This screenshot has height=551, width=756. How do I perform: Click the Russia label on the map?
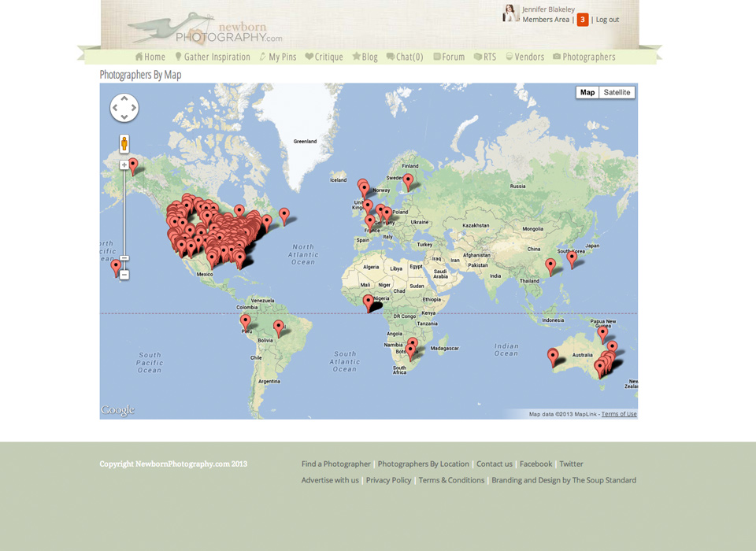[x=518, y=186]
